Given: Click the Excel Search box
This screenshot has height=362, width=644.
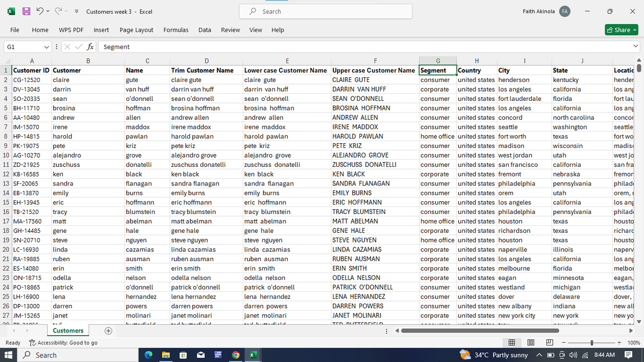Looking at the screenshot, I should (x=326, y=11).
